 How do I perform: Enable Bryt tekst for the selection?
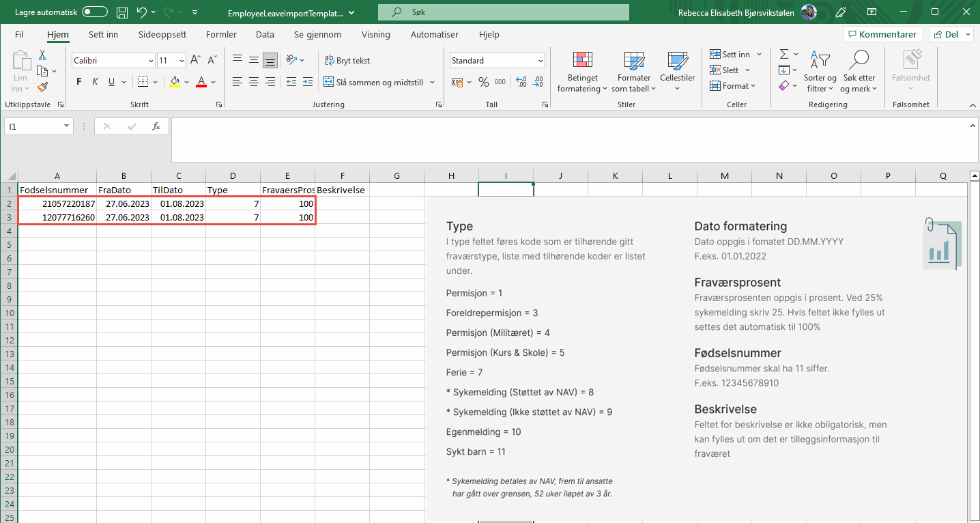(x=347, y=60)
